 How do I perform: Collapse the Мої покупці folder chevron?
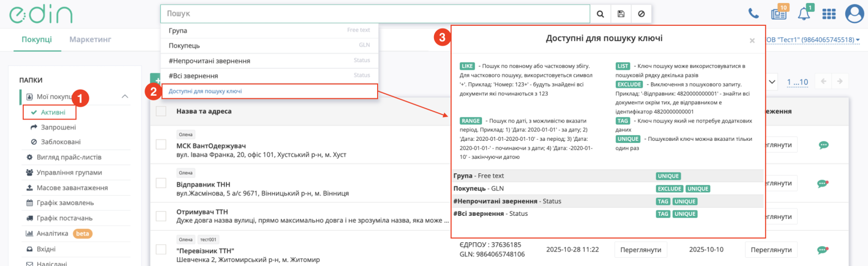click(x=125, y=96)
